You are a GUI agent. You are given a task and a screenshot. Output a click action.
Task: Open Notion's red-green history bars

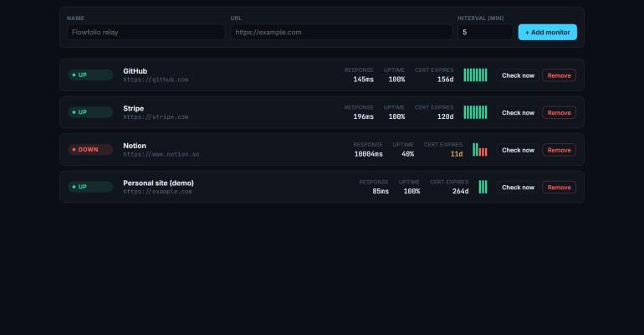(480, 150)
